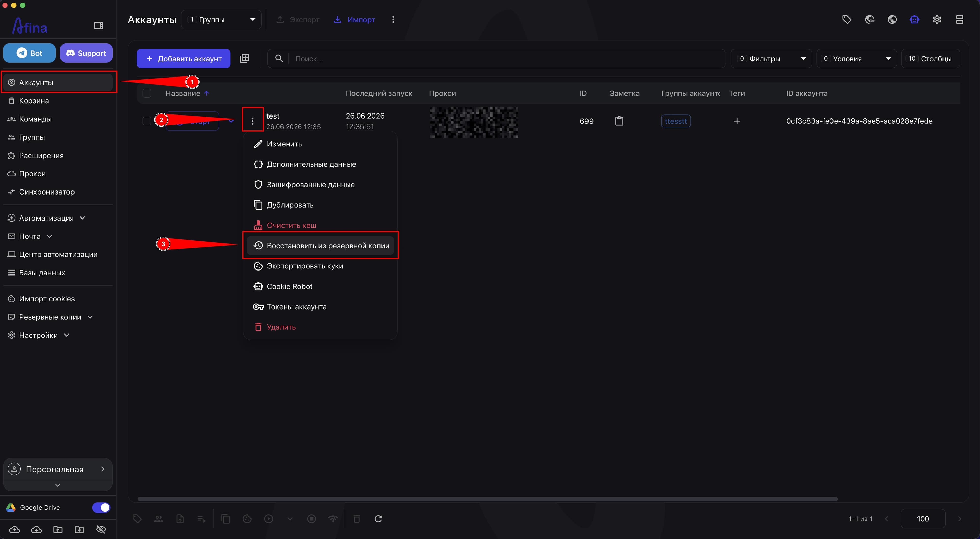Toggle the Google Drive switch
The height and width of the screenshot is (539, 980).
(101, 507)
